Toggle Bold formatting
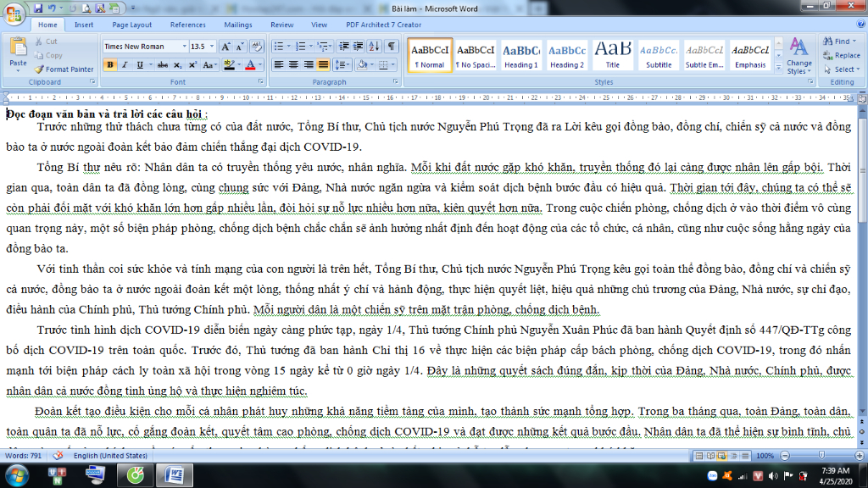Viewport: 868px width, 488px height. pos(110,65)
